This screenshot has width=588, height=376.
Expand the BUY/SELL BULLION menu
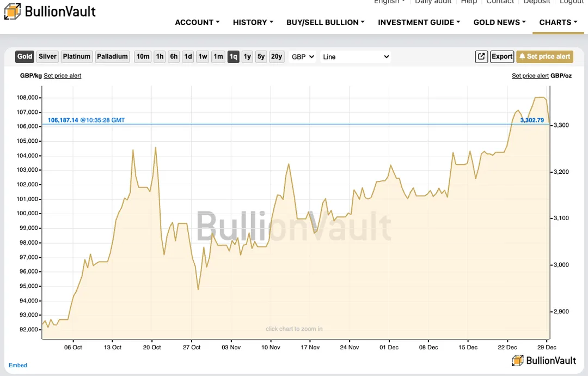(x=326, y=22)
